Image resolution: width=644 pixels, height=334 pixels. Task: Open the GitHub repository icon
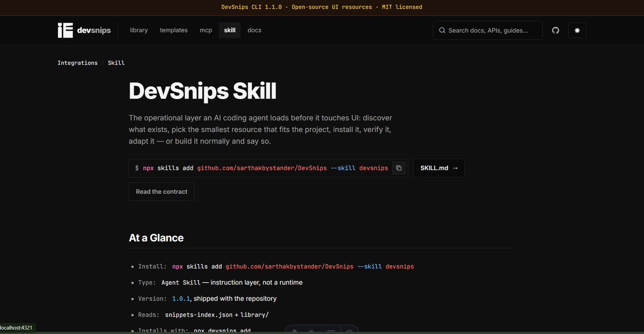point(555,31)
